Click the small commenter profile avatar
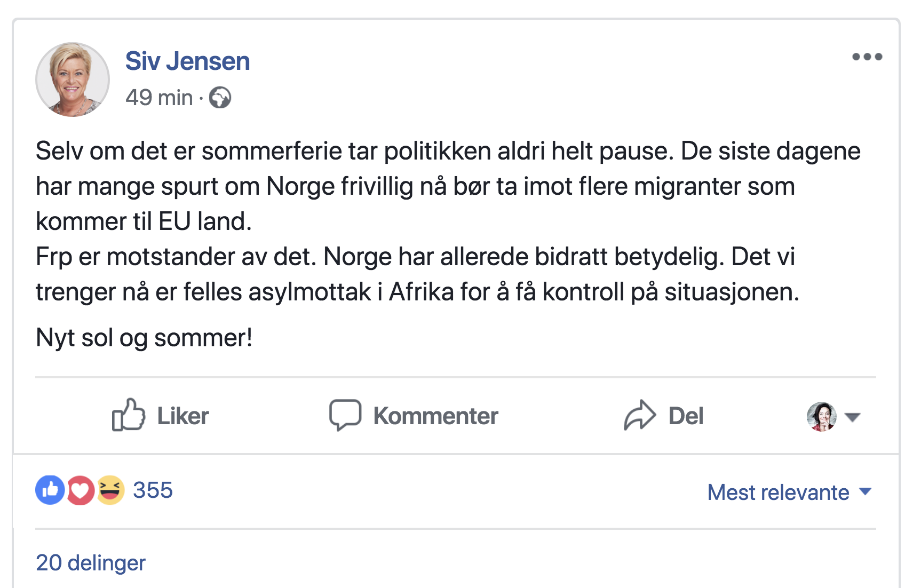The image size is (905, 588). [x=821, y=417]
